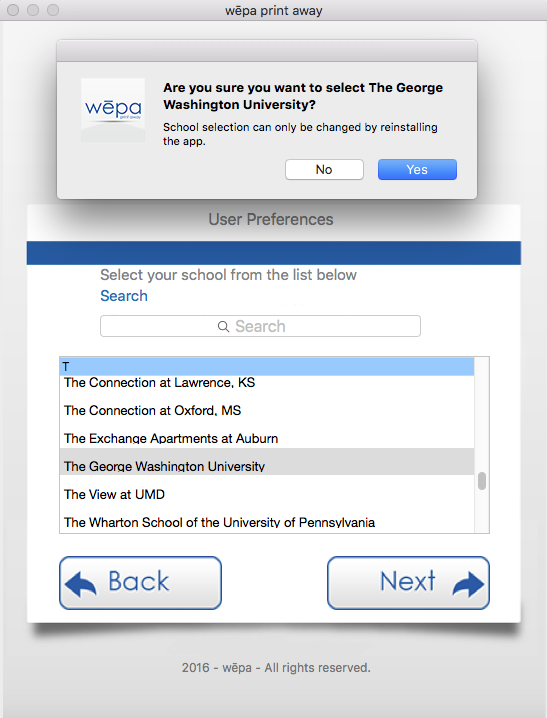Click the school list scrollbar thumb

482,481
